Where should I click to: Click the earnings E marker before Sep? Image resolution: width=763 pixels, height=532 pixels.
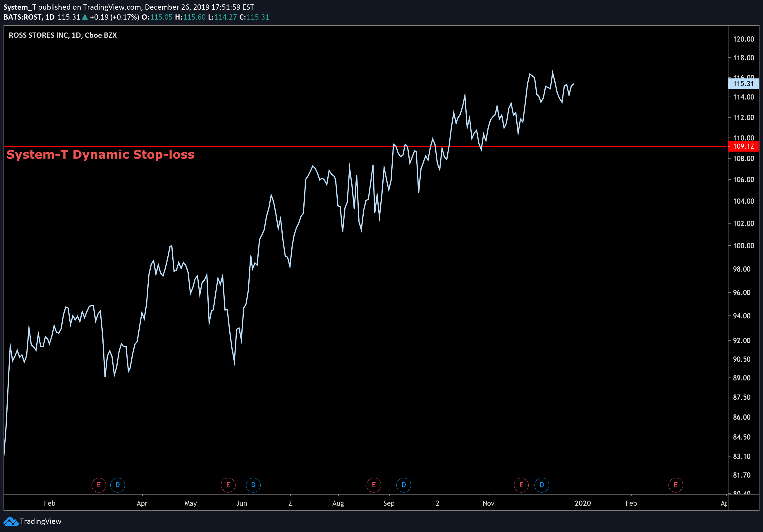click(374, 485)
